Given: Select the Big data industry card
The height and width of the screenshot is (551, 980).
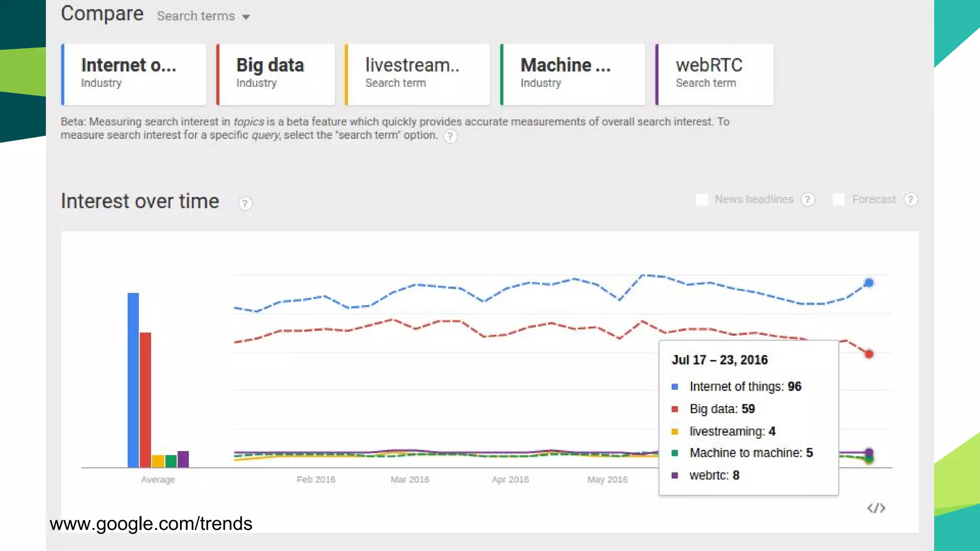Looking at the screenshot, I should tap(276, 75).
